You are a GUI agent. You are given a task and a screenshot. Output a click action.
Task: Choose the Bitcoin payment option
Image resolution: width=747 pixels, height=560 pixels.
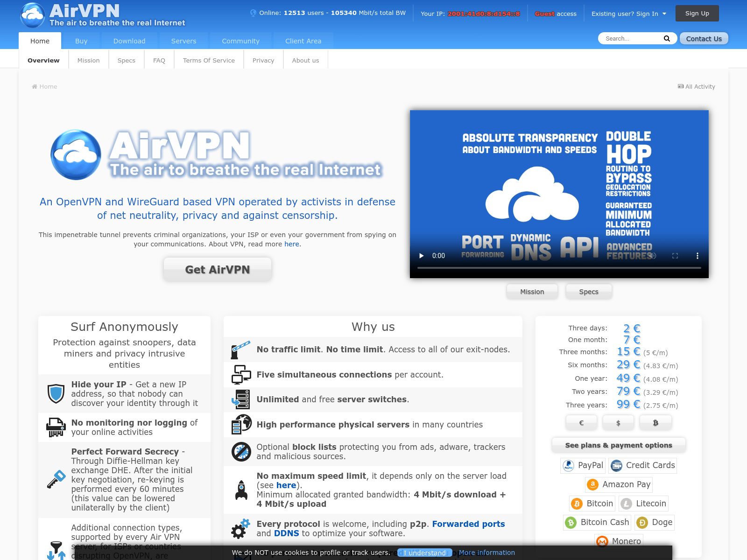point(593,504)
